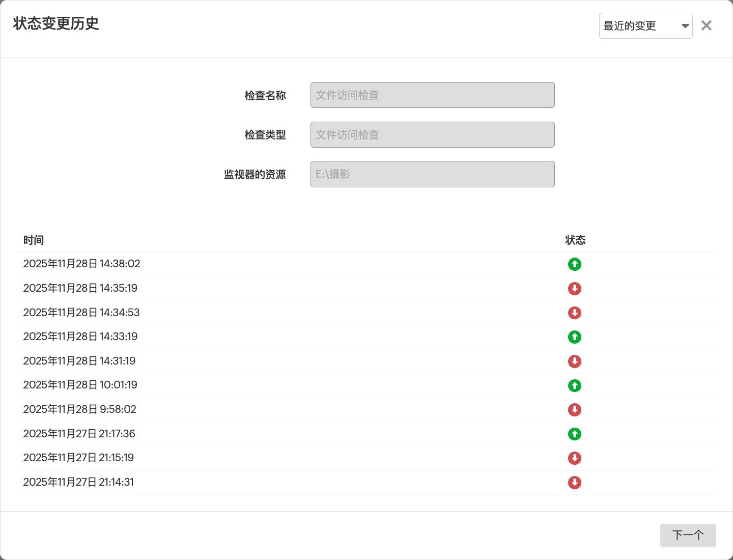Click the 下一个 button
Image resolution: width=733 pixels, height=560 pixels.
[688, 535]
